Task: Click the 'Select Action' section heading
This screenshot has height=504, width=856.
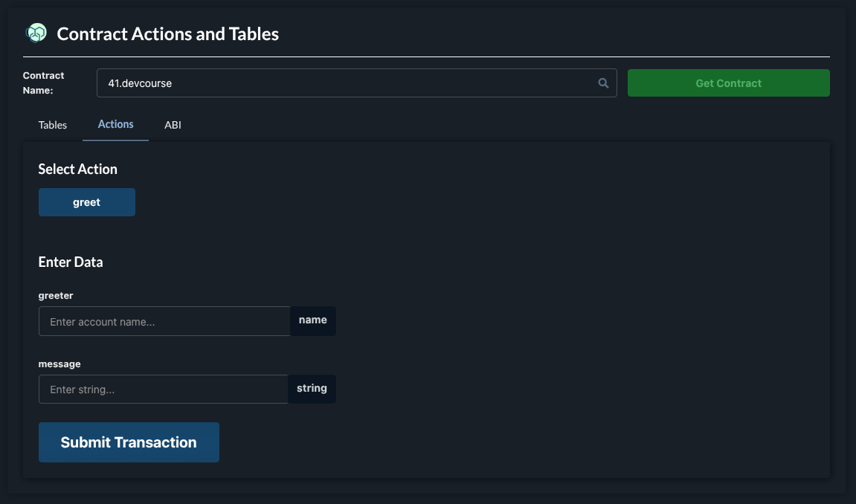Action: [78, 169]
